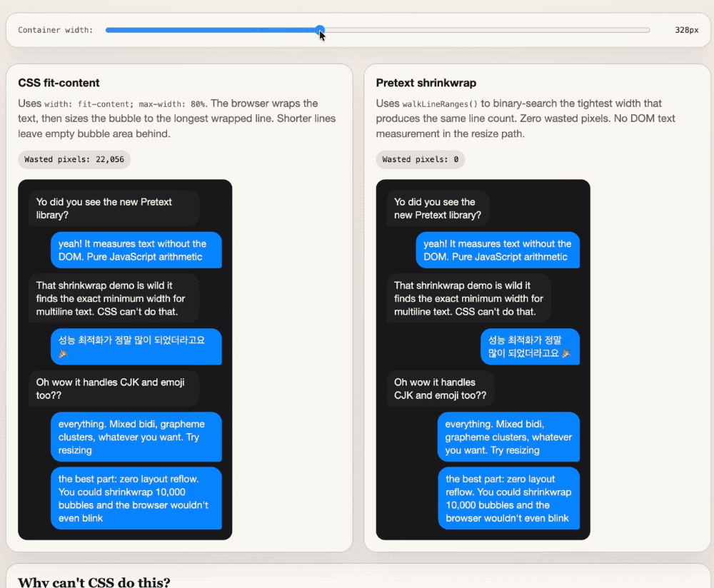
Task: Click "Yo did you see" bubble in Pretext shrinkwrap panel
Action: 438,208
